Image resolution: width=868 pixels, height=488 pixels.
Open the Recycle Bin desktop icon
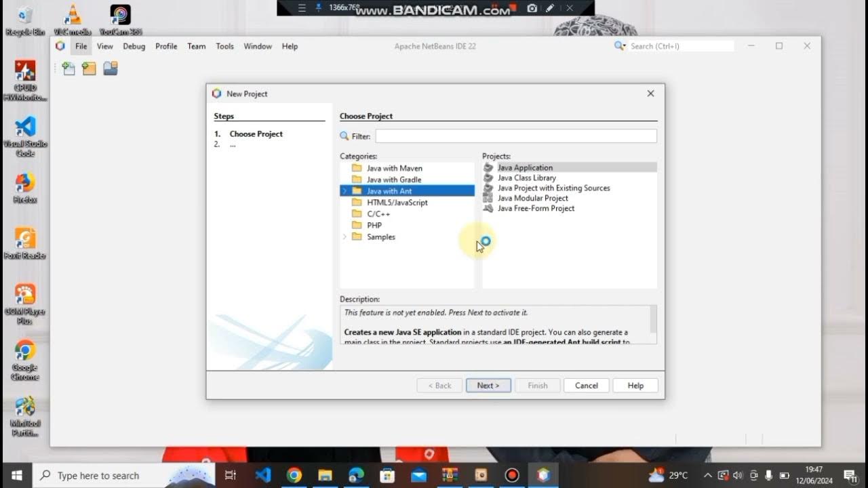coord(25,20)
